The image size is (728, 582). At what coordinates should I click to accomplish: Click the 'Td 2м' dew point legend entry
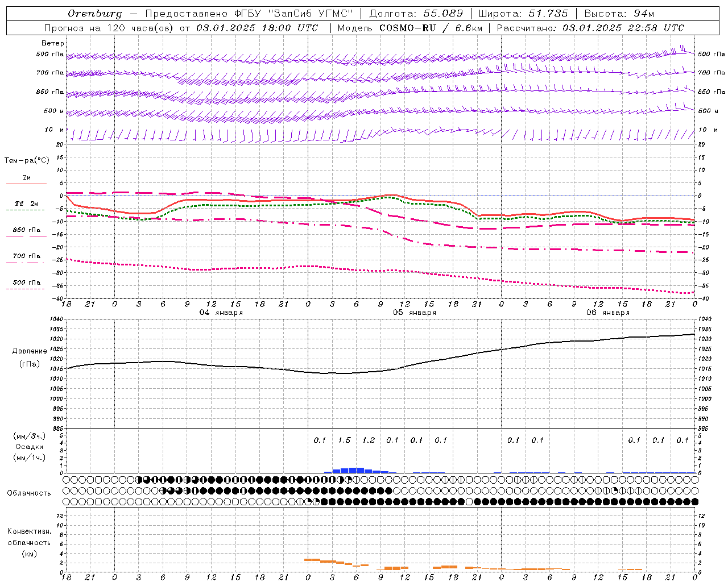pyautogui.click(x=27, y=203)
